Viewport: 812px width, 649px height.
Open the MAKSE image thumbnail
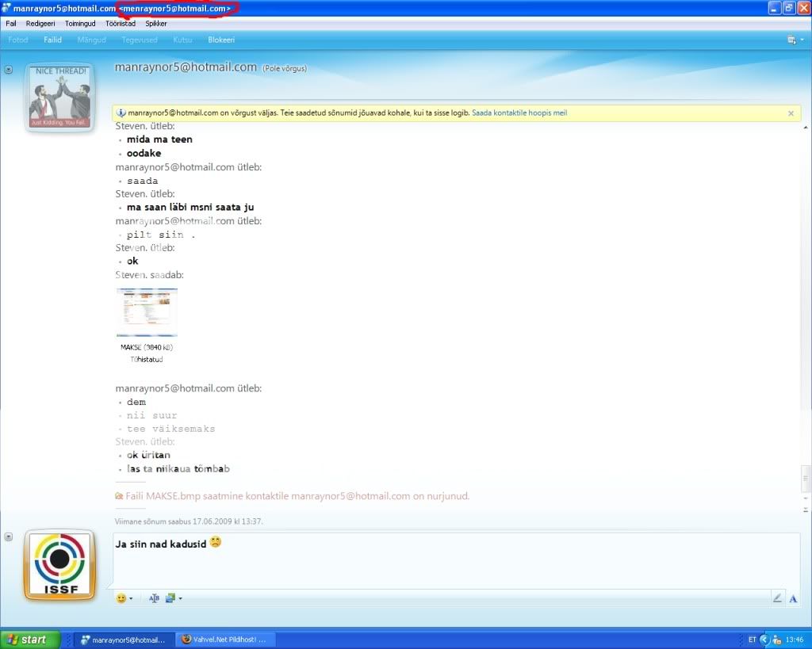[x=147, y=312]
